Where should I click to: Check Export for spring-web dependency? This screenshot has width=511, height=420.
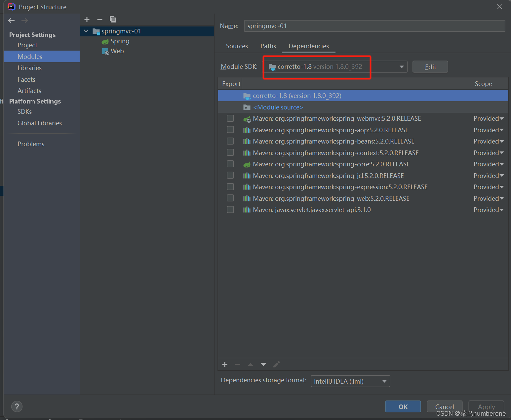(230, 198)
